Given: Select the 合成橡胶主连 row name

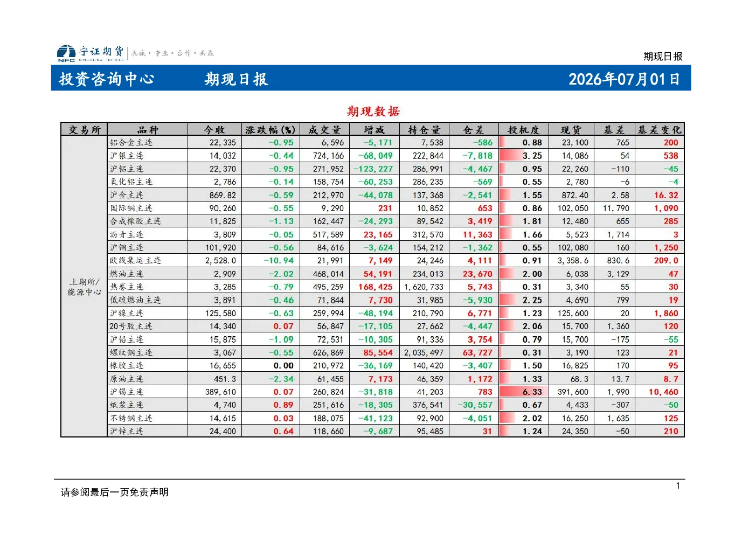Looking at the screenshot, I should tap(136, 221).
